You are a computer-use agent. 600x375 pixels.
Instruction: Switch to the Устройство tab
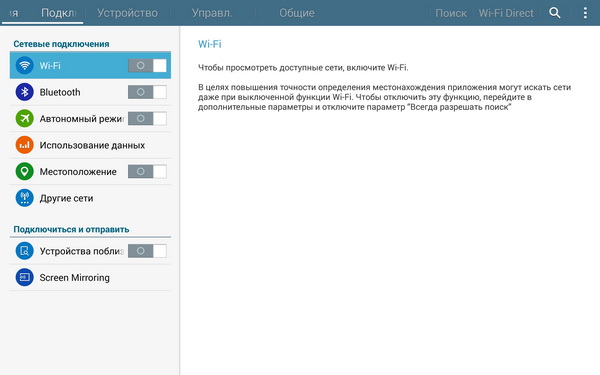coord(127,13)
